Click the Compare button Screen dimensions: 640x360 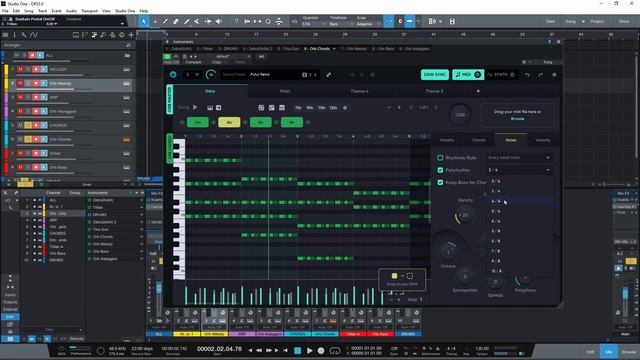193,62
